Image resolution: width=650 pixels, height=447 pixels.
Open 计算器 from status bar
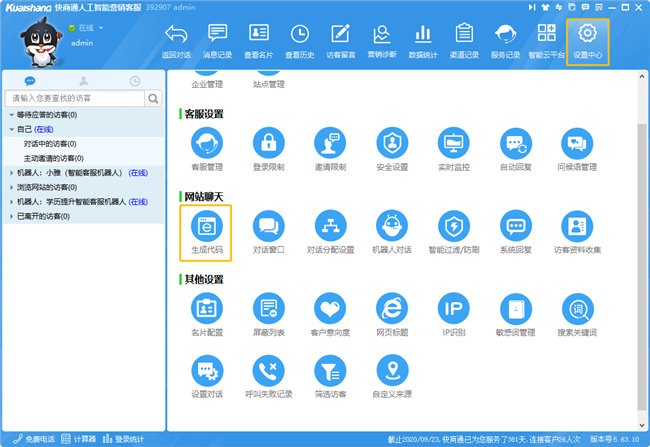[78, 439]
